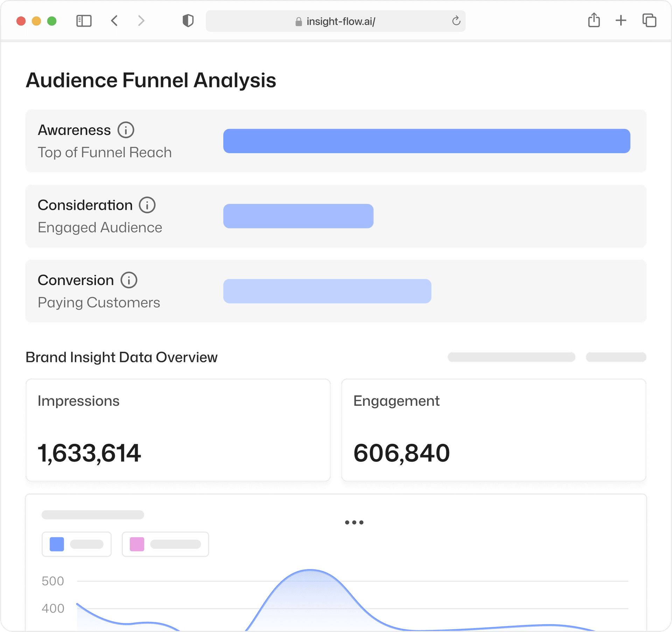
Task: Click the privacy shield icon
Action: [188, 21]
